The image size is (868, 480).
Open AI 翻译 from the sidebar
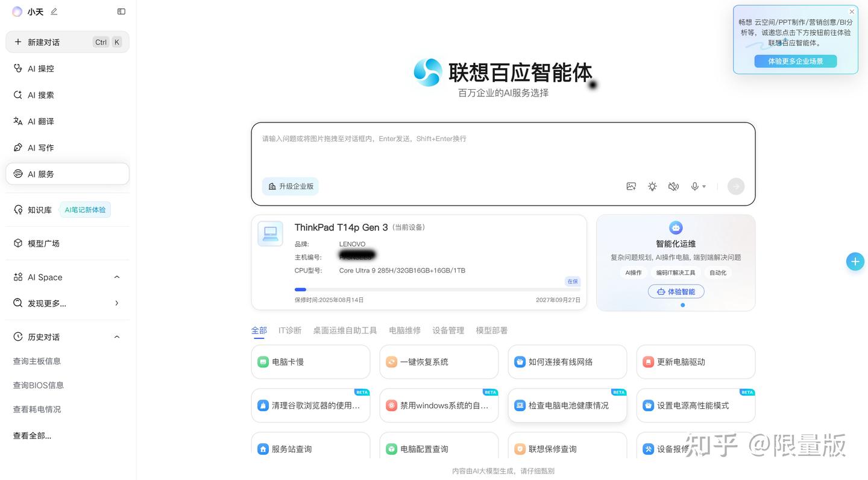click(x=68, y=121)
